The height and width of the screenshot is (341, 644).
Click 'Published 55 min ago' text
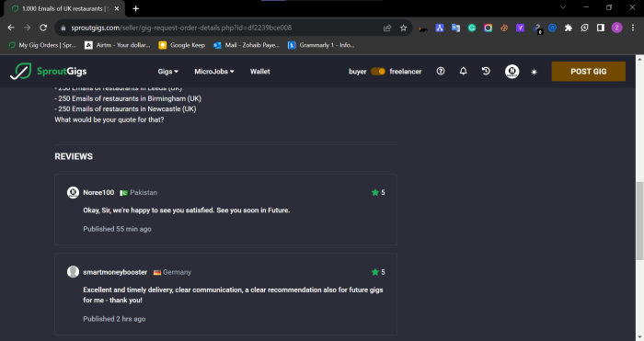(117, 229)
